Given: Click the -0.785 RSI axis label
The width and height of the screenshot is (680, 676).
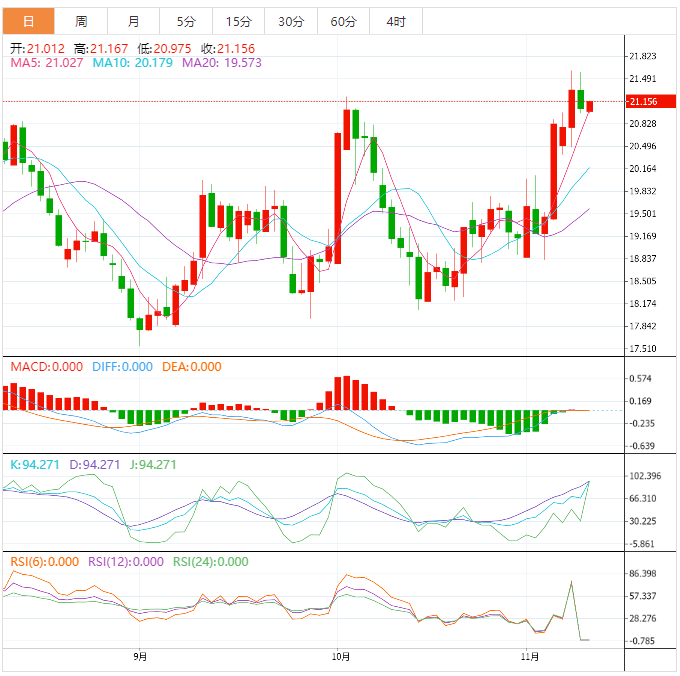Looking at the screenshot, I should pyautogui.click(x=641, y=641).
